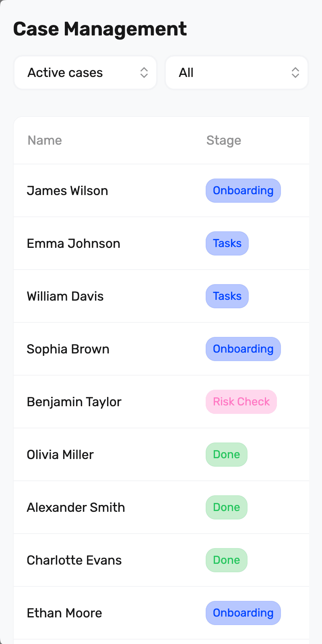Click James Wilson's Onboarding badge
Viewport: 322px width, 644px height.
click(x=243, y=191)
